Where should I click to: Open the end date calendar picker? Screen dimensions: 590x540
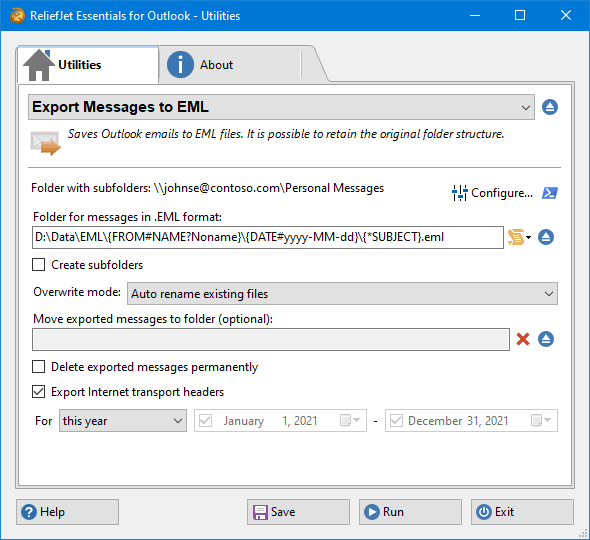tap(541, 420)
